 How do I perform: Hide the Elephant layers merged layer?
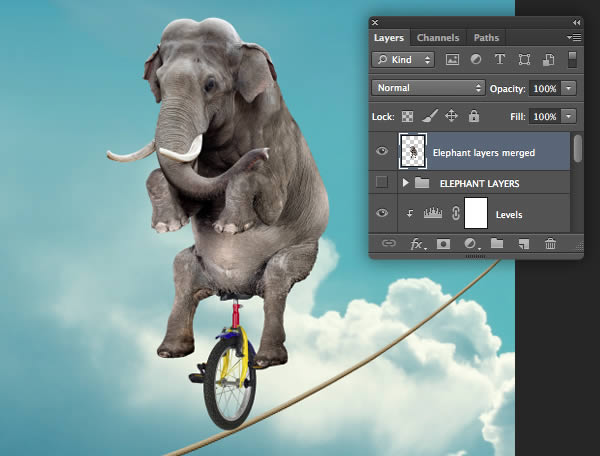point(382,151)
